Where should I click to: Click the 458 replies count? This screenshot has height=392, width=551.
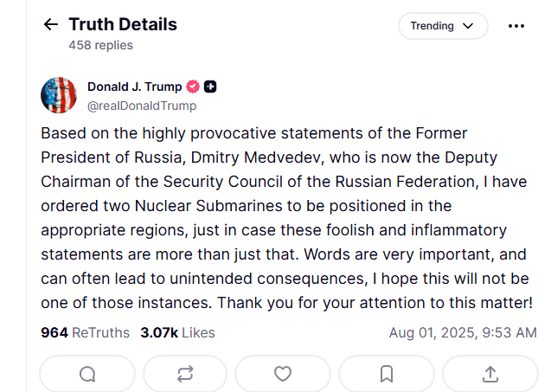[x=101, y=45]
